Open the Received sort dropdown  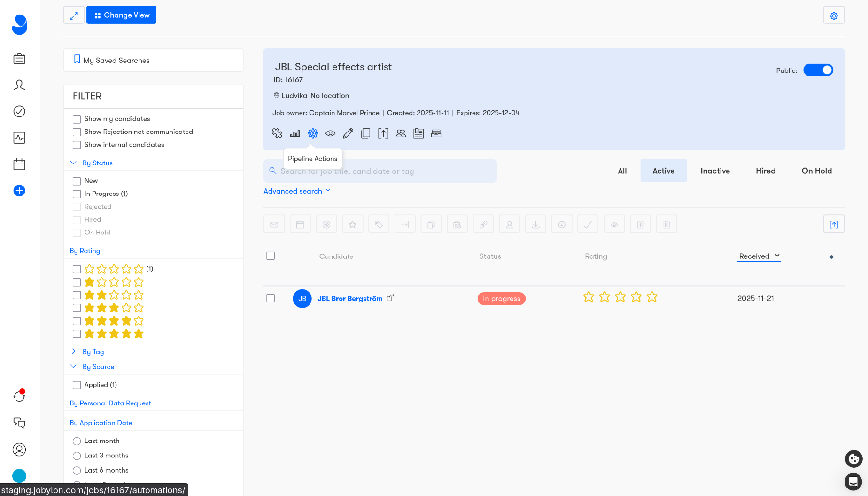coord(759,256)
